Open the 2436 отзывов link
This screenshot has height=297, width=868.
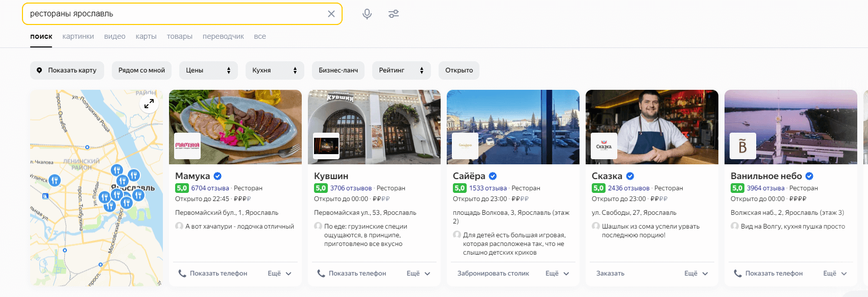tap(629, 188)
